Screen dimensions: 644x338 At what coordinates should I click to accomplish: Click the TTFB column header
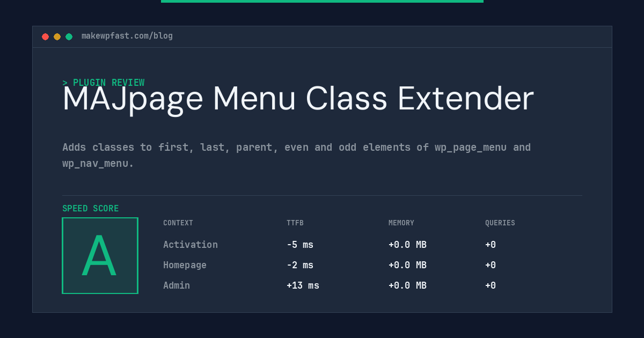tap(295, 223)
